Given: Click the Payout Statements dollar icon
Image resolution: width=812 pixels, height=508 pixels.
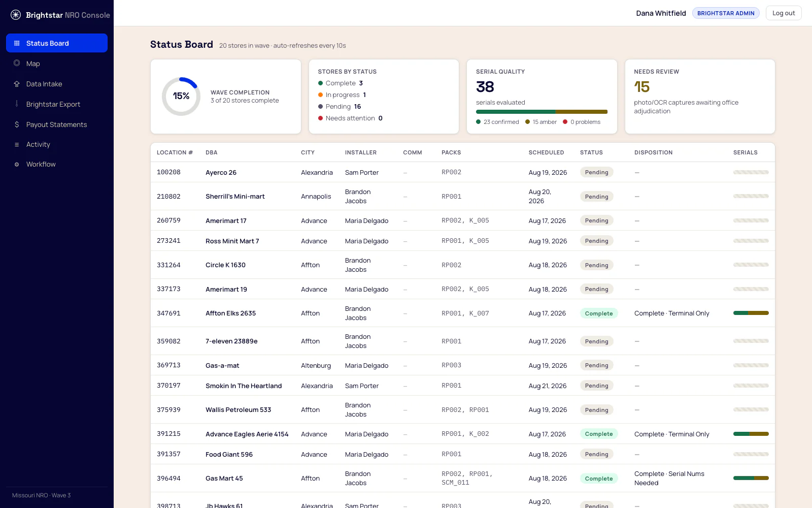Looking at the screenshot, I should point(17,124).
